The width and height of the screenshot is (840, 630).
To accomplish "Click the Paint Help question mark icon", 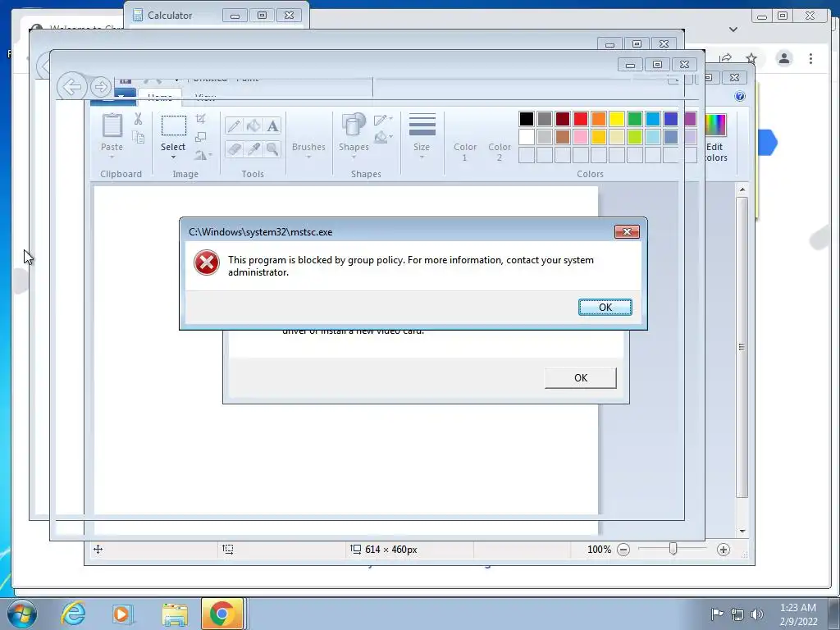I will [x=740, y=97].
